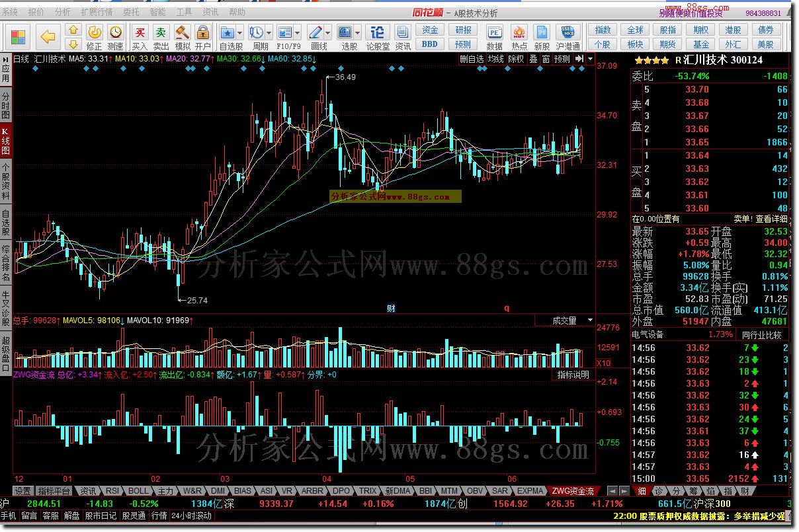This screenshot has width=799, height=532.
Task: Click the 同行业比较 industry comparison link
Action: pyautogui.click(x=761, y=335)
